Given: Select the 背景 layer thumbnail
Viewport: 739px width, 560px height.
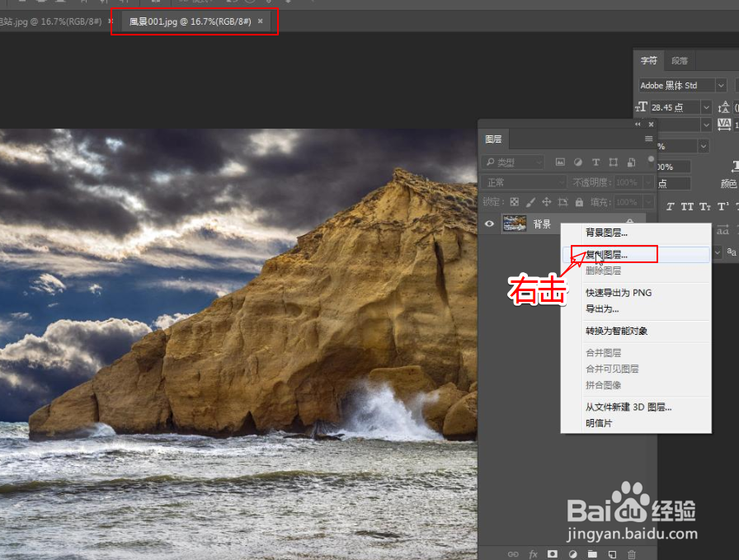Looking at the screenshot, I should (514, 224).
